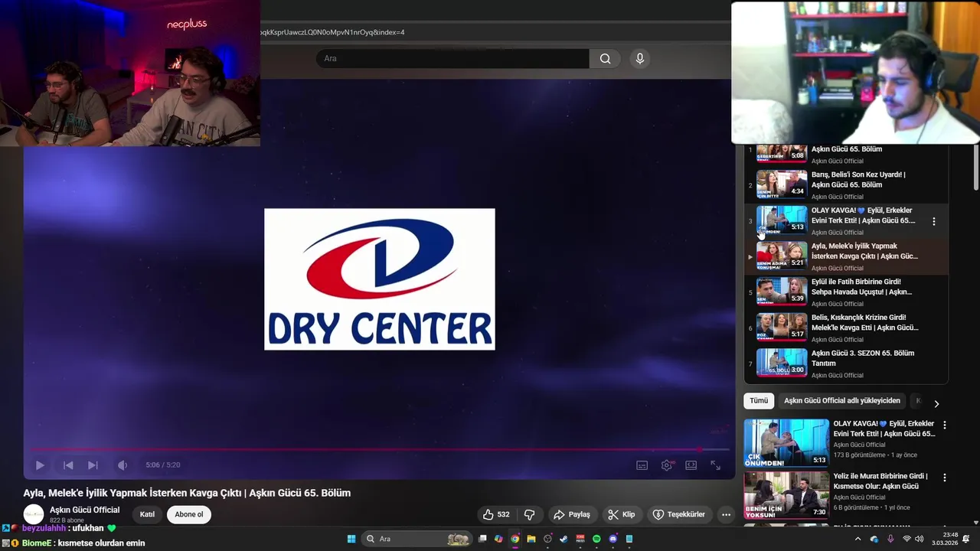Image resolution: width=980 pixels, height=551 pixels.
Task: Play the paused YouTube video
Action: coord(40,465)
